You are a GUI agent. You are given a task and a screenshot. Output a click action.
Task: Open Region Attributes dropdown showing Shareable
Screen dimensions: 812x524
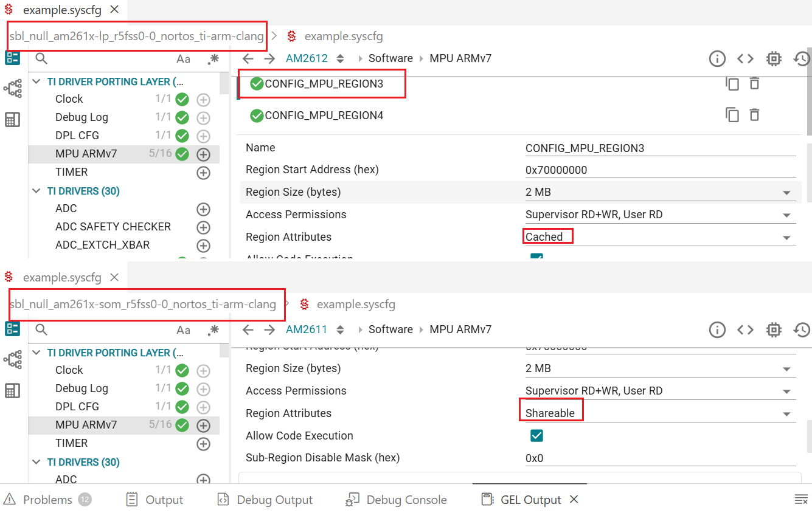661,413
